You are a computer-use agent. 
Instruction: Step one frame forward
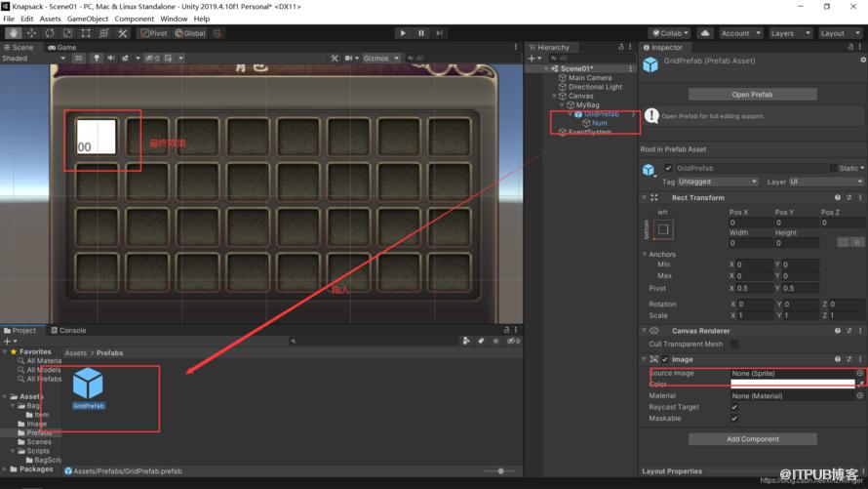(440, 33)
